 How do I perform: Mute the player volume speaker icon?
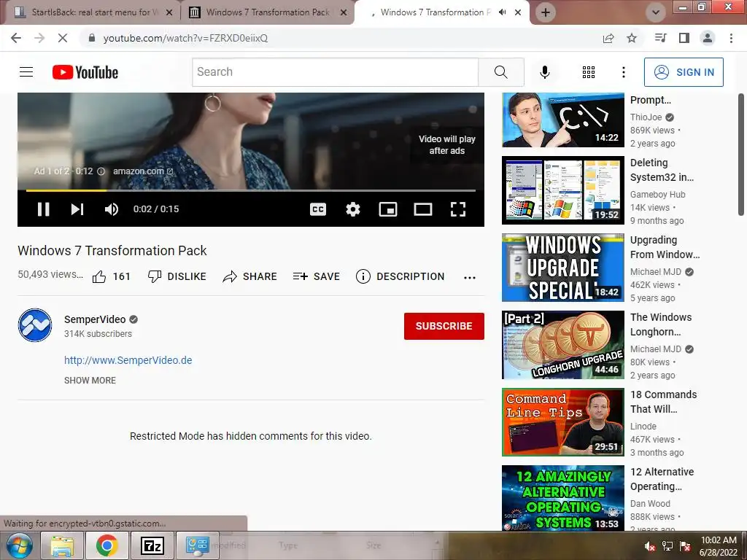(x=112, y=209)
